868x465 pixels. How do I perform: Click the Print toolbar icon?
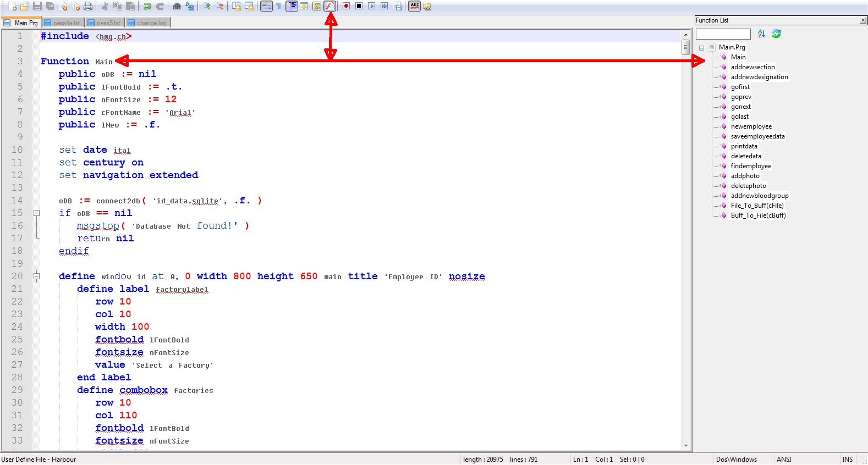click(88, 6)
